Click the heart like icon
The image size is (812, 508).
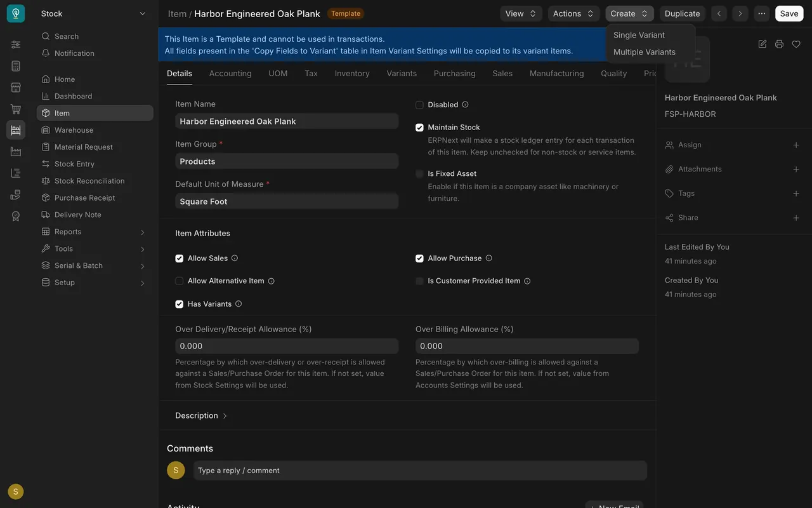pyautogui.click(x=796, y=44)
